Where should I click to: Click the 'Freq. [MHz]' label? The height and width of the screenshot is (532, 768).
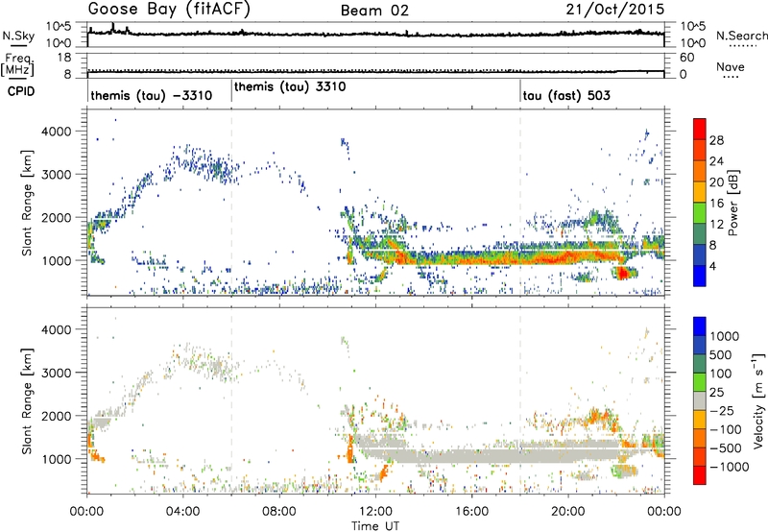[x=17, y=64]
